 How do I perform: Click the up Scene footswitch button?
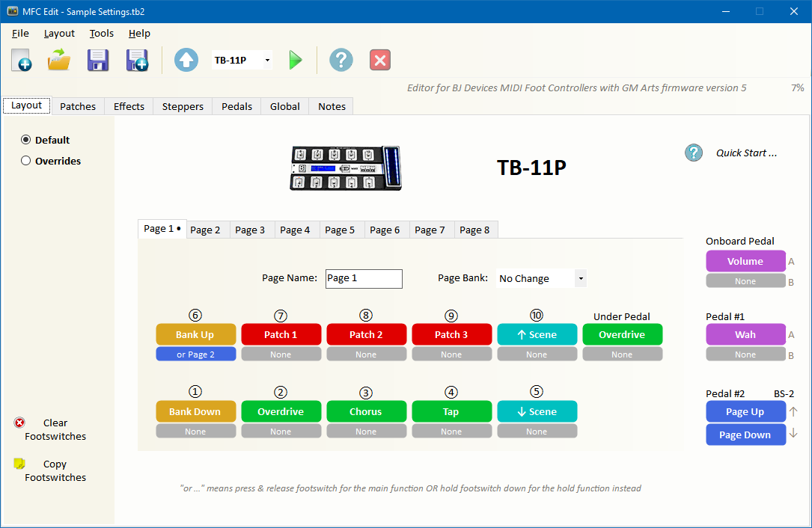537,334
